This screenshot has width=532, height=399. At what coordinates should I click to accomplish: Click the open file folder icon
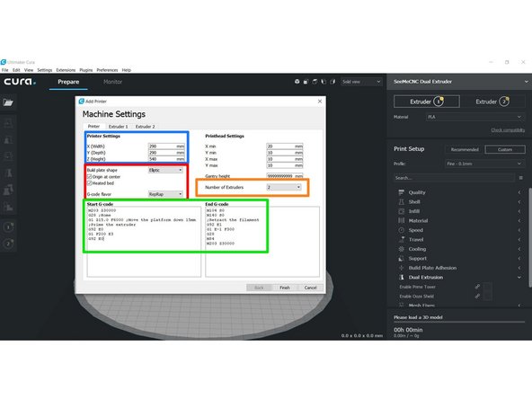pos(8,102)
